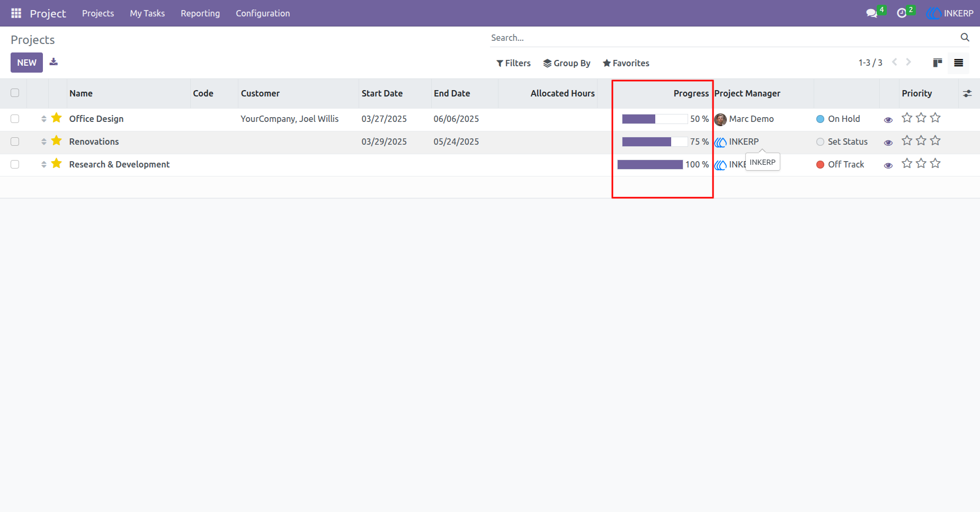Click the eye icon in Office Design row

point(888,120)
